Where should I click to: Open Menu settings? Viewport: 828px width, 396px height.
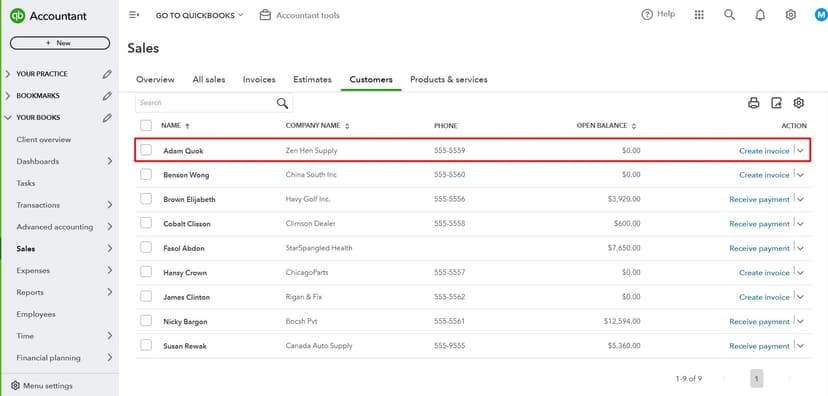coord(42,386)
